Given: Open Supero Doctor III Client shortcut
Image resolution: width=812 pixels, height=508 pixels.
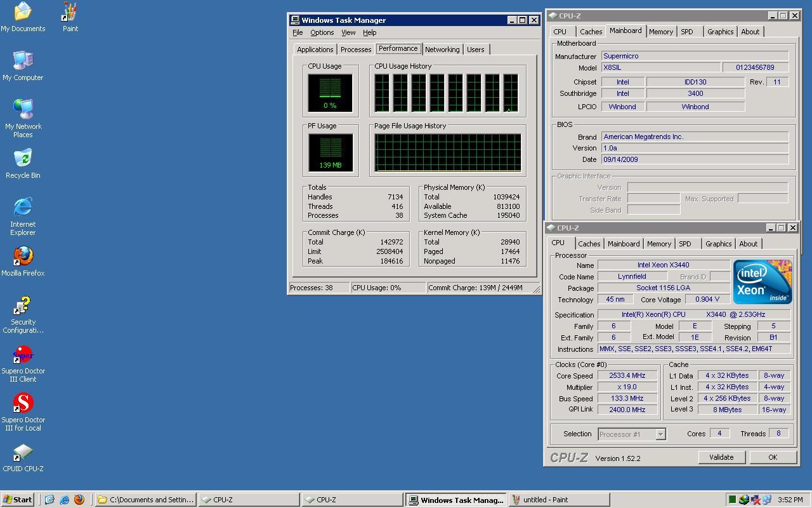Looking at the screenshot, I should pyautogui.click(x=23, y=363).
